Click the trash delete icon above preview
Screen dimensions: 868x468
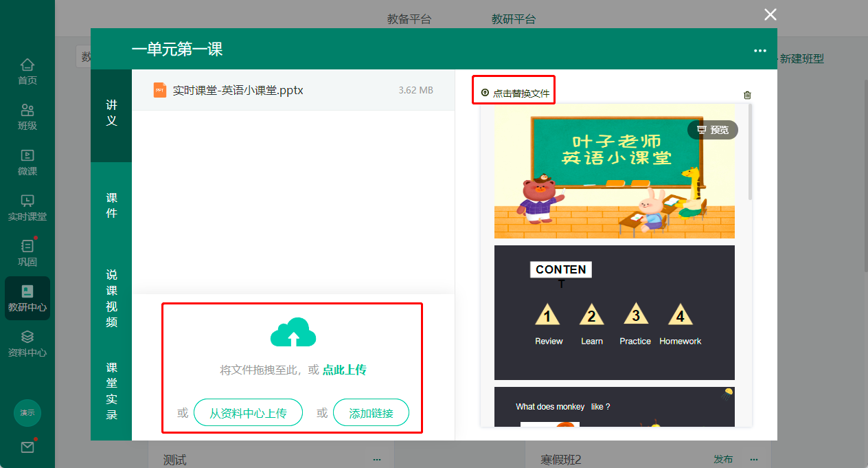click(x=748, y=96)
